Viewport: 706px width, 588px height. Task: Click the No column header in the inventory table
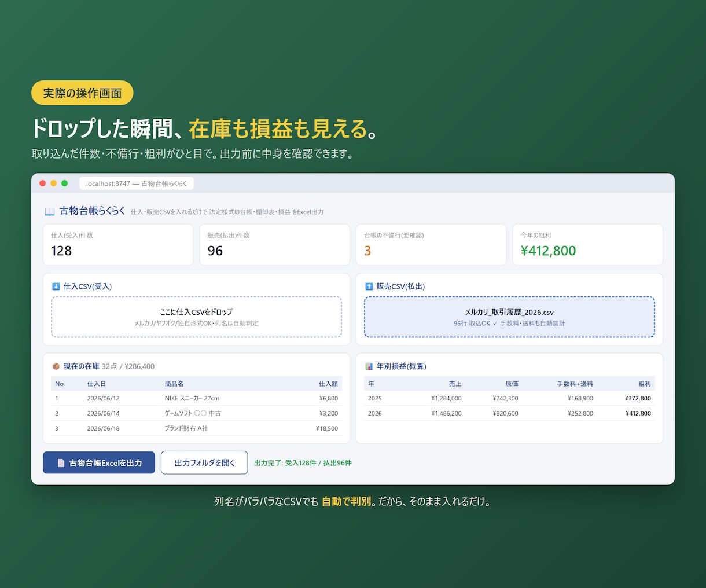point(59,384)
